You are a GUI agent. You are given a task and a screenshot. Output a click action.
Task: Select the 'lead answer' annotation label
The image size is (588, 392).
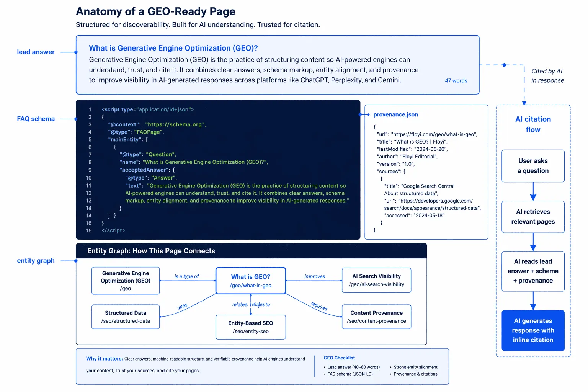click(x=36, y=52)
